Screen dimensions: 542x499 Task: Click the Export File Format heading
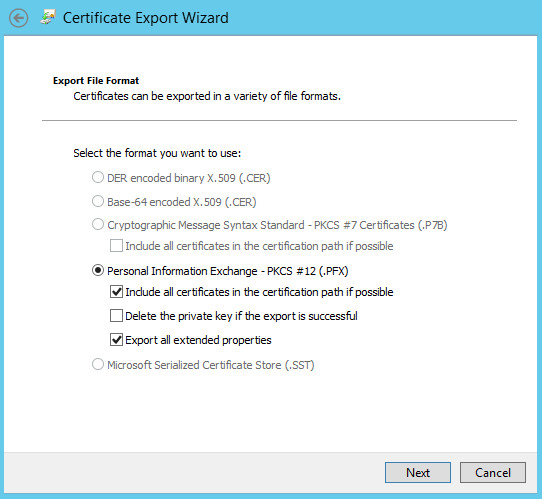[96, 81]
